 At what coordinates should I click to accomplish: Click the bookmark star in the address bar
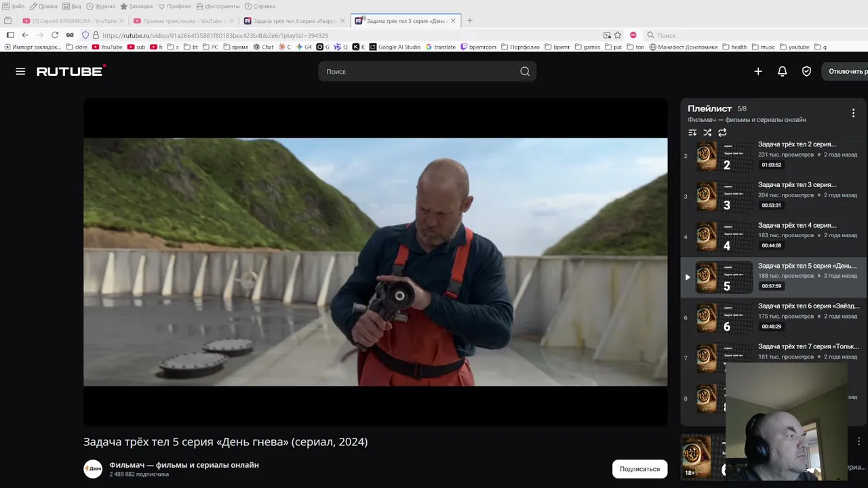tap(618, 35)
